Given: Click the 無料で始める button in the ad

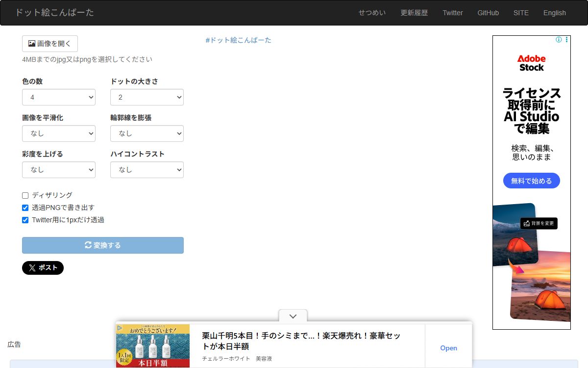Looking at the screenshot, I should [532, 181].
